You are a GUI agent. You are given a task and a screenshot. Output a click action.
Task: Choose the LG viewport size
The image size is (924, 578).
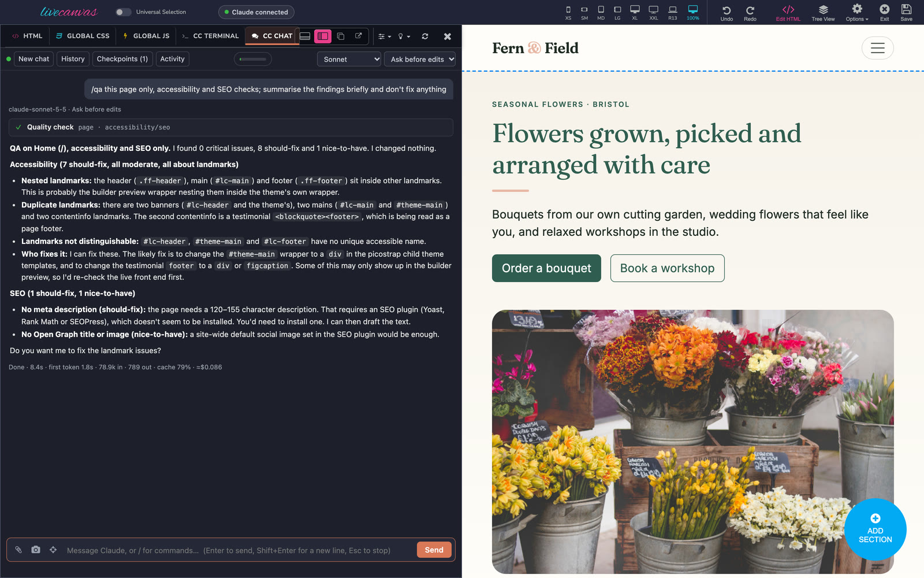617,12
